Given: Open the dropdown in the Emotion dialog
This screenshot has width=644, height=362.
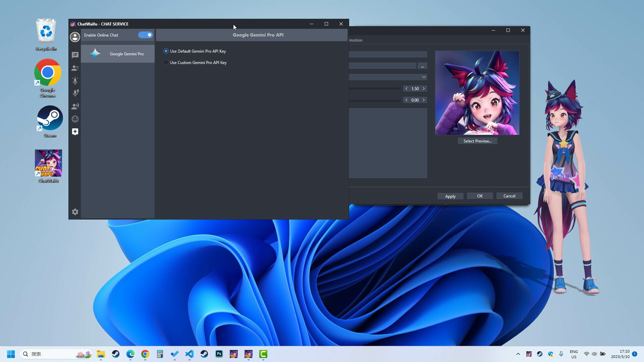Looking at the screenshot, I should click(x=424, y=77).
